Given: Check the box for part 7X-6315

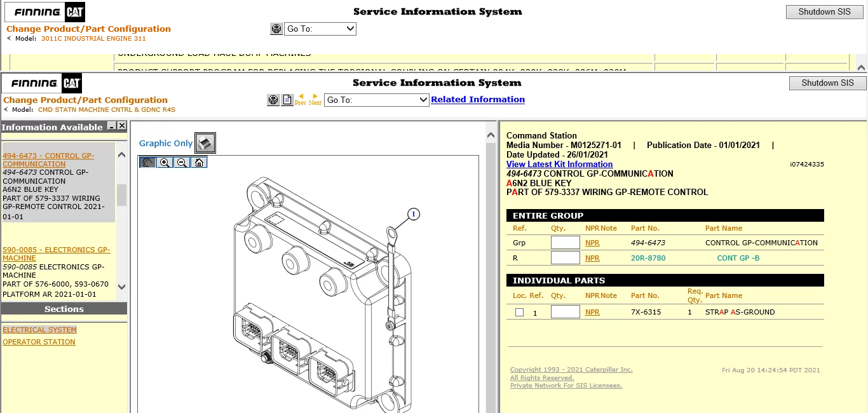Looking at the screenshot, I should (519, 311).
